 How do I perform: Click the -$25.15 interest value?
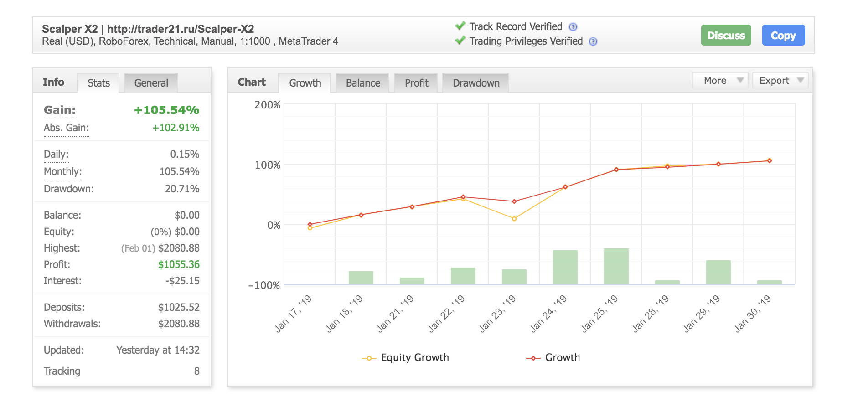click(183, 281)
